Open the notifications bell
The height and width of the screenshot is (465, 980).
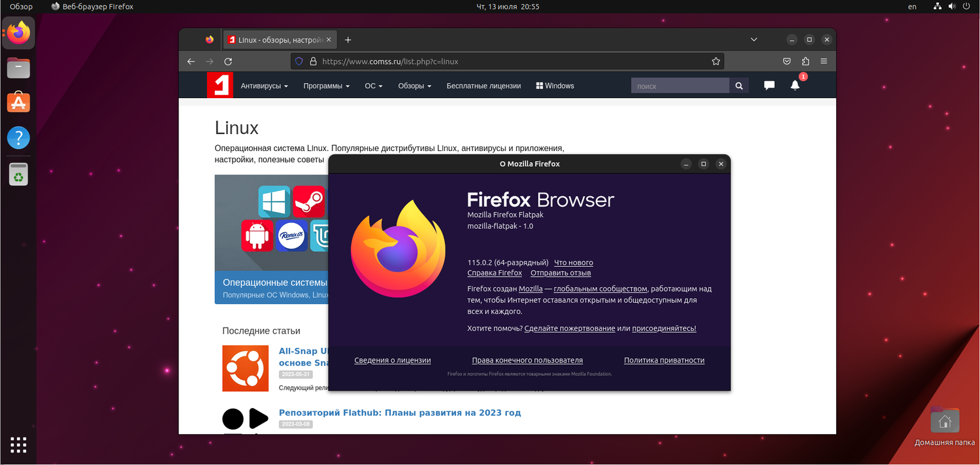[x=795, y=85]
